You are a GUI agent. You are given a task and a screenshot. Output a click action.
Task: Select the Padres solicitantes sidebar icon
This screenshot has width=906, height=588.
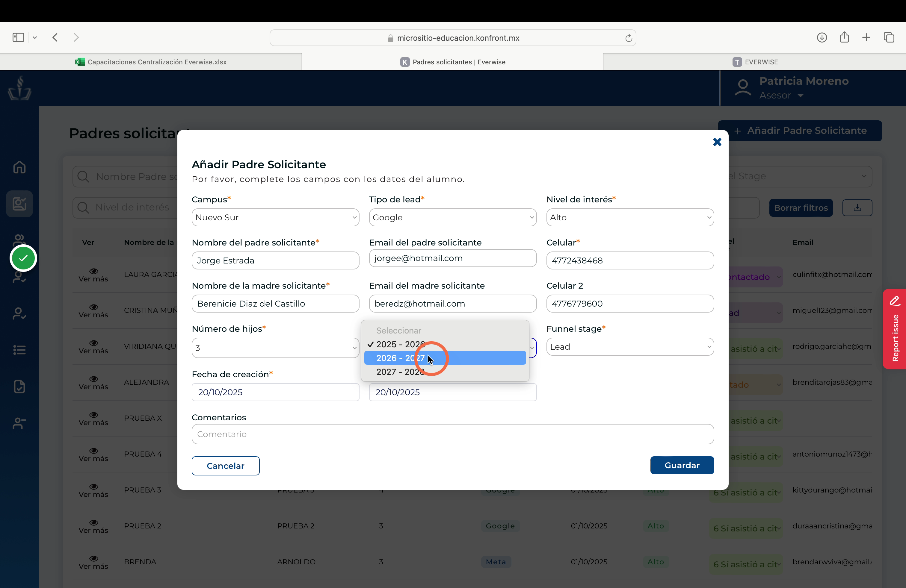click(19, 204)
